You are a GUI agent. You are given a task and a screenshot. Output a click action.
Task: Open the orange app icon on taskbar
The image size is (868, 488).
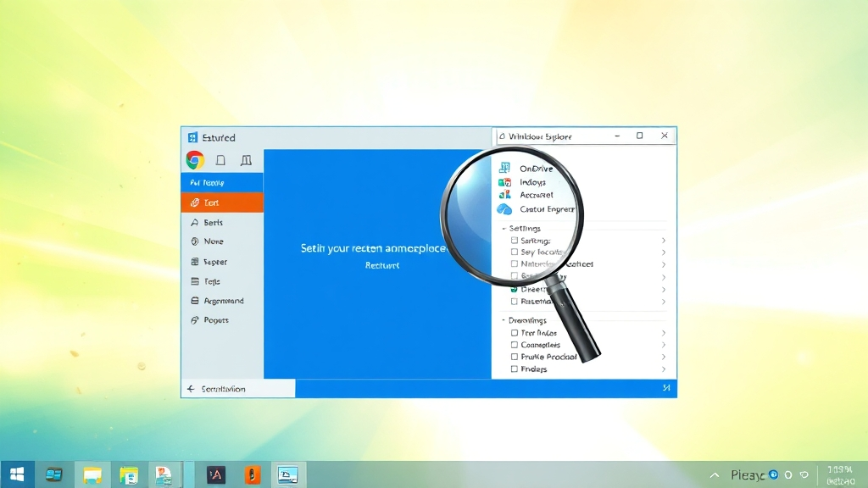(x=252, y=474)
